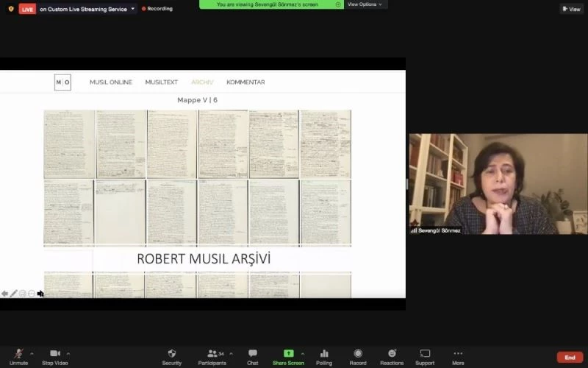Open the Support option
Screen dimensions: 588x368
[425, 355]
